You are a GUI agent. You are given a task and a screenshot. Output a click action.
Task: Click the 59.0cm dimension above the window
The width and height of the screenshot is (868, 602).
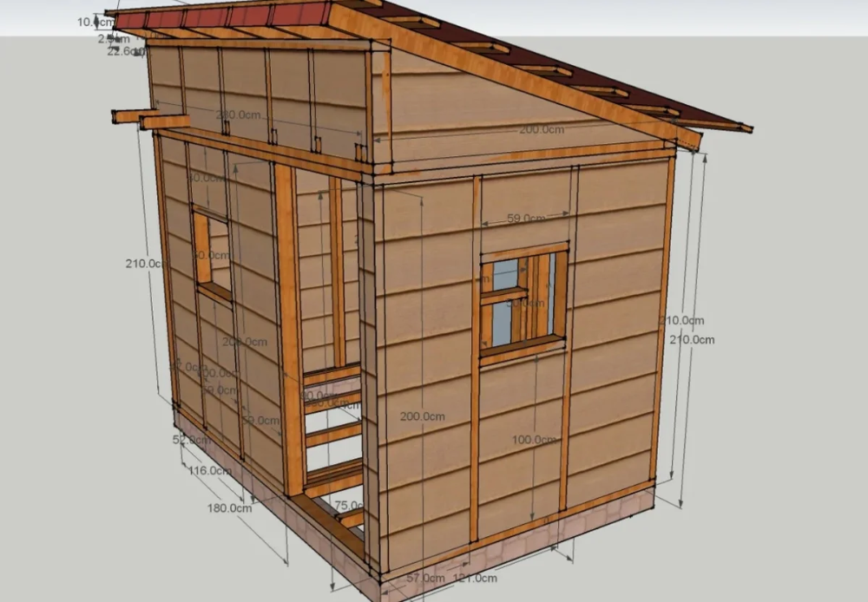[526, 219]
